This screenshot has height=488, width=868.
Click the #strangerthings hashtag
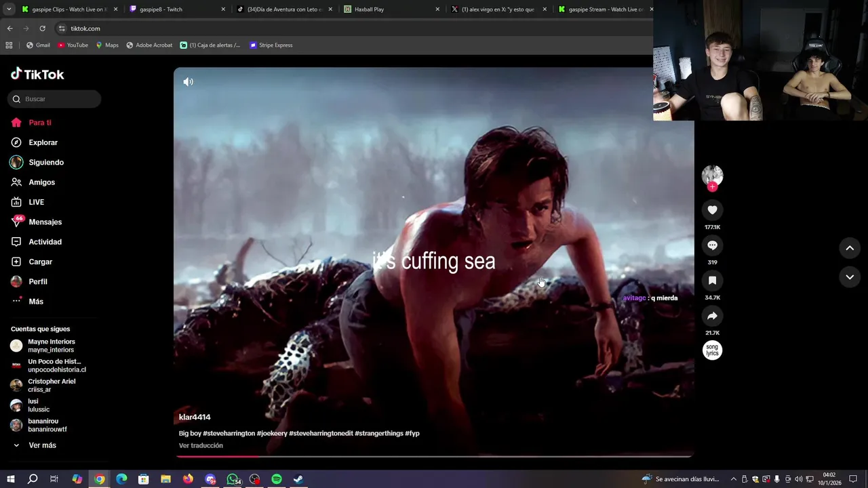pyautogui.click(x=379, y=433)
